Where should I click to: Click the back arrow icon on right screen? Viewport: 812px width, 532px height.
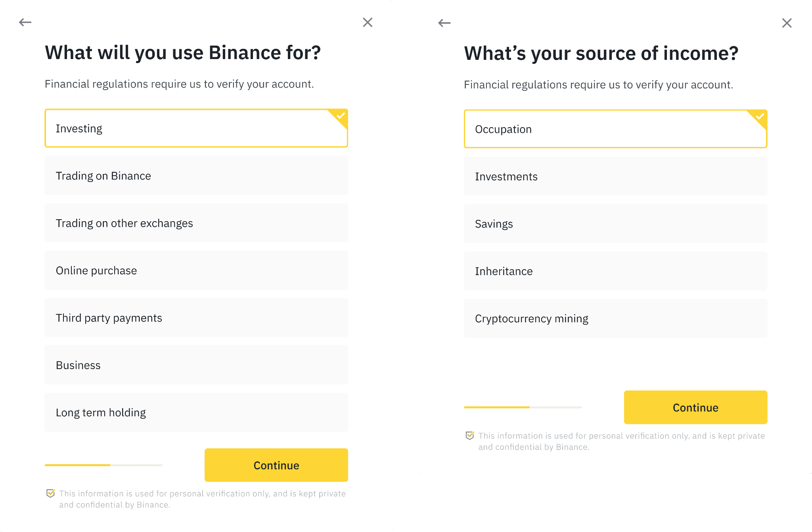(x=444, y=23)
